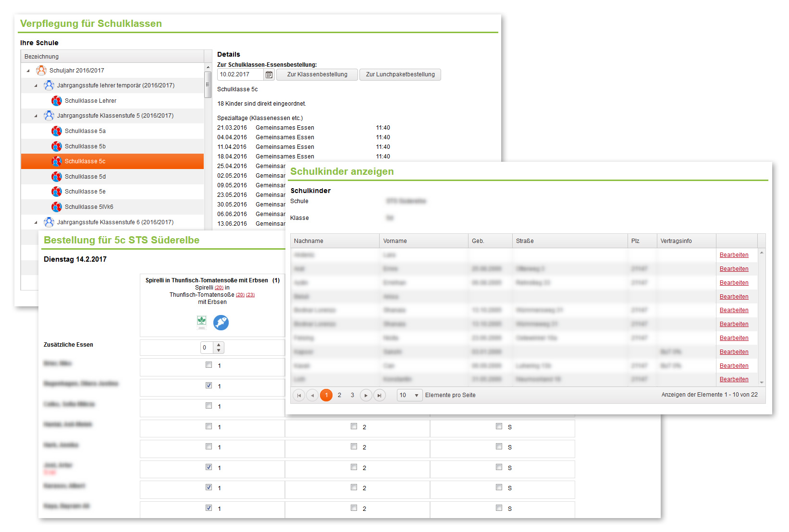789x532 pixels.
Task: Switch to page 2 of Schulkinder
Action: pos(339,395)
